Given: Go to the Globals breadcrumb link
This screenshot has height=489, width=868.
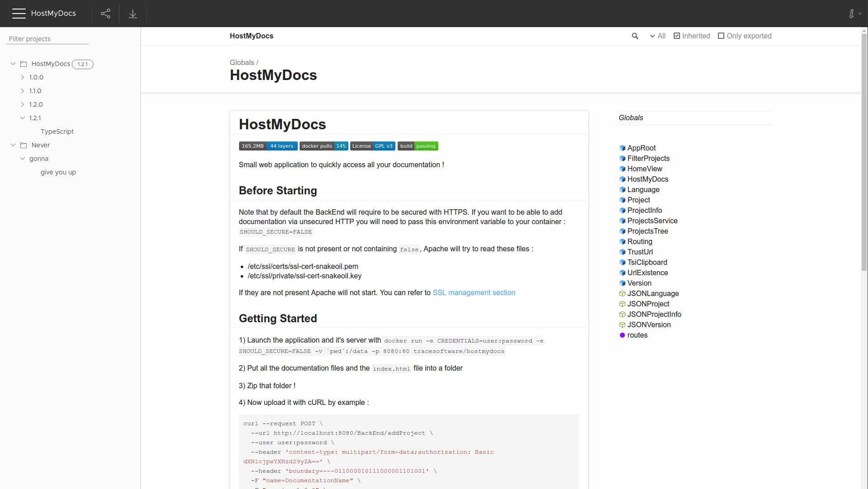Looking at the screenshot, I should [242, 63].
